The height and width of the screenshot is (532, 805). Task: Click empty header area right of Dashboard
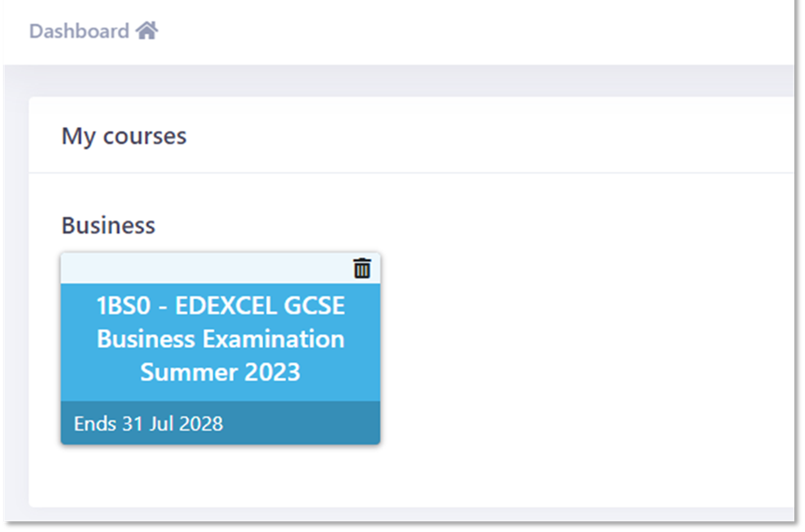click(x=474, y=32)
